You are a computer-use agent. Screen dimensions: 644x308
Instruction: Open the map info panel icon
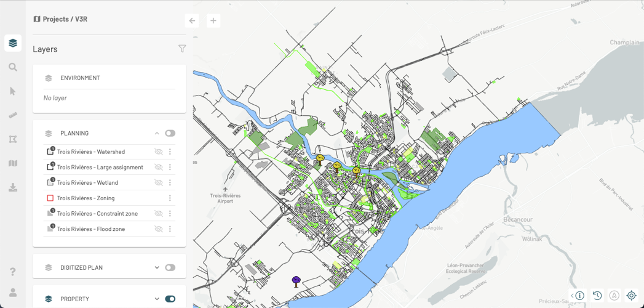pyautogui.click(x=578, y=295)
